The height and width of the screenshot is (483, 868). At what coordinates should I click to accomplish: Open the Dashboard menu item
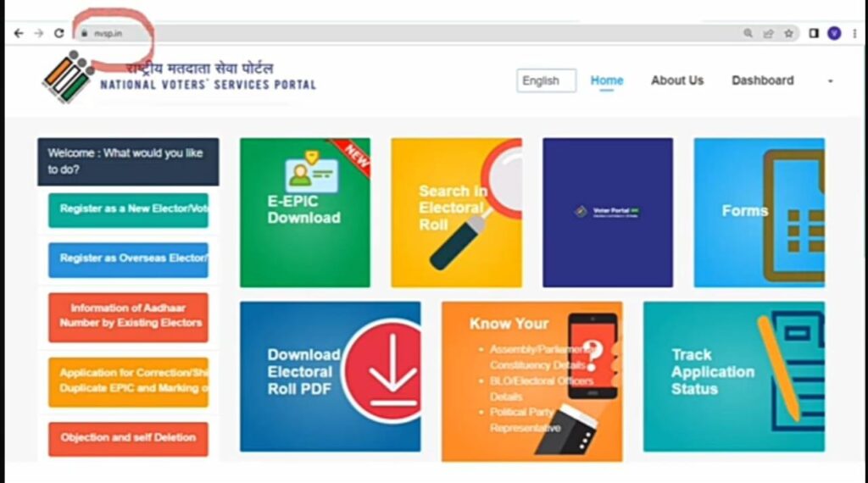[762, 80]
